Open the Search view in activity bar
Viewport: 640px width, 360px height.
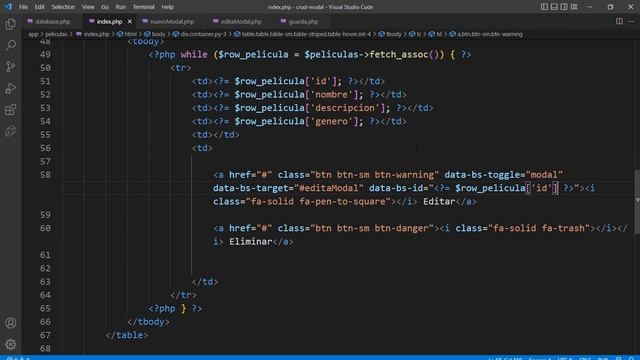tap(11, 45)
